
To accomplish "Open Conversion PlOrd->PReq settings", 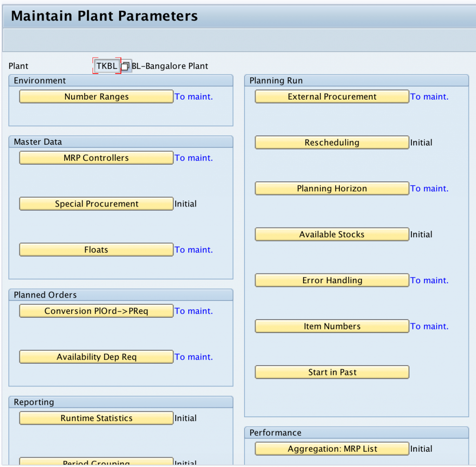I will 96,311.
